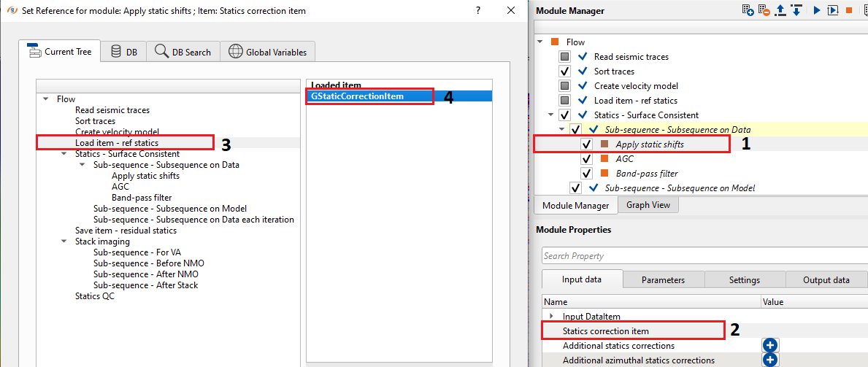Image resolution: width=868 pixels, height=367 pixels.
Task: Click the Add module icon
Action: click(748, 10)
